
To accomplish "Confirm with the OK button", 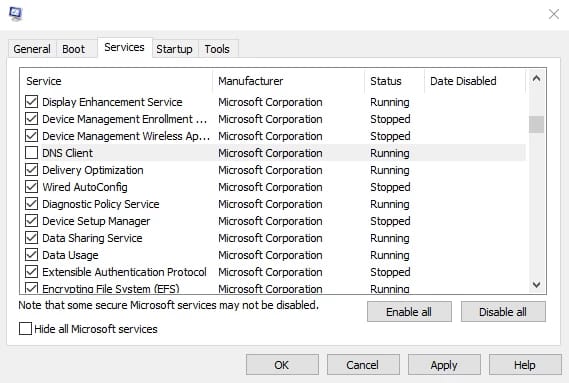I will pyautogui.click(x=282, y=365).
